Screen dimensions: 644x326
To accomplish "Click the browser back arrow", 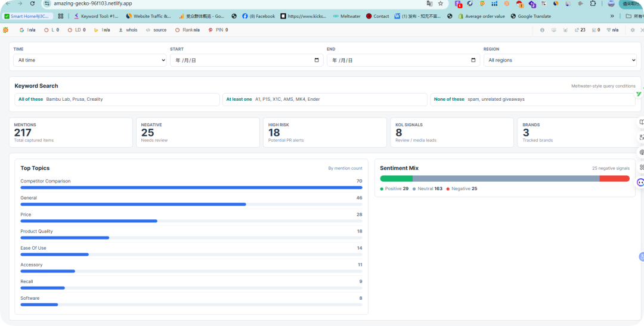I will [8, 4].
